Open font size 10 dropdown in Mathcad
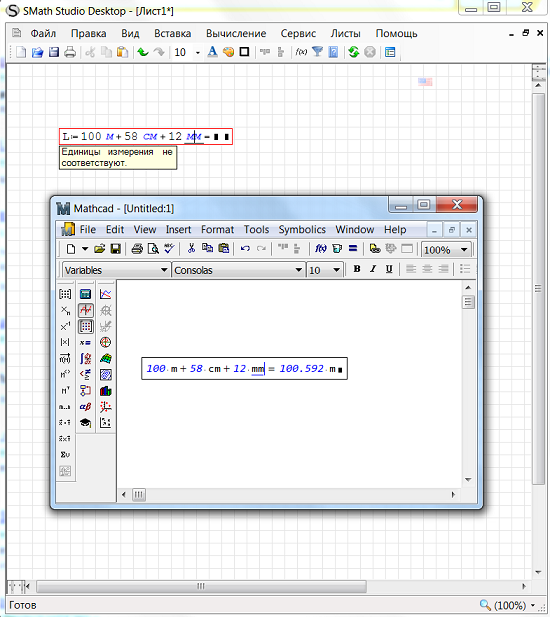Viewport: 550px width, 617px height. point(336,270)
